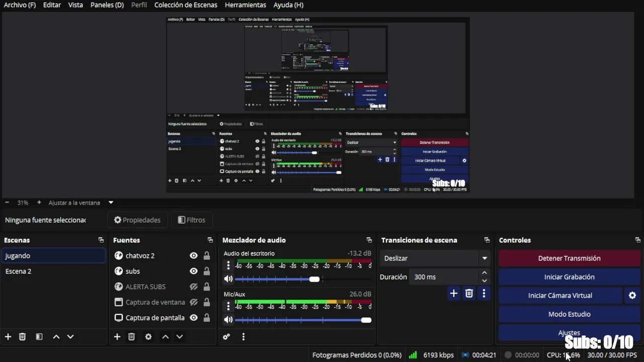Open transition properties three dots
The width and height of the screenshot is (644, 362).
coord(484,293)
